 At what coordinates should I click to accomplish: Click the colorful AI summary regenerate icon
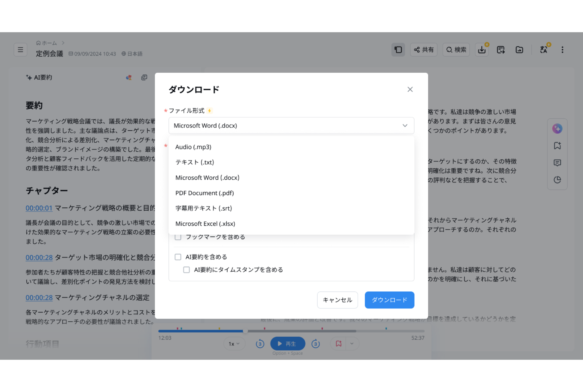coord(129,77)
